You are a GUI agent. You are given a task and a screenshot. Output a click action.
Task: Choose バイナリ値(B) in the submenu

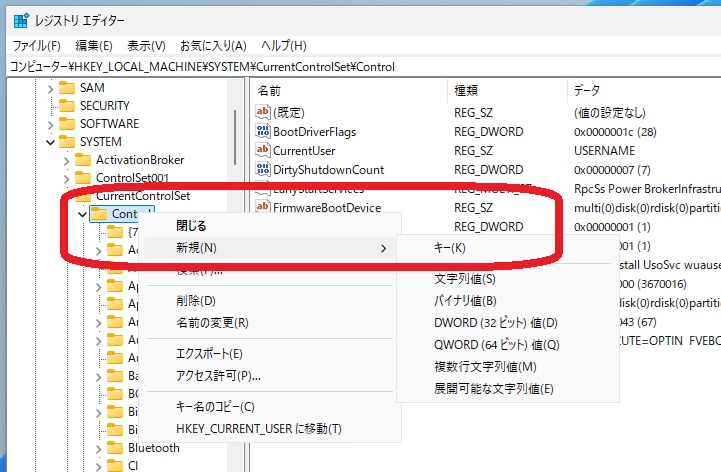click(508, 301)
